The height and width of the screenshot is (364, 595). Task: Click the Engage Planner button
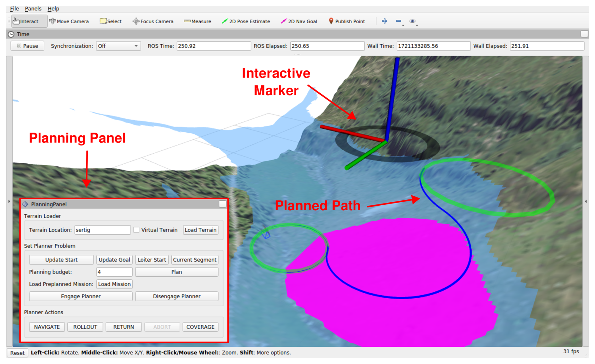pyautogui.click(x=81, y=296)
